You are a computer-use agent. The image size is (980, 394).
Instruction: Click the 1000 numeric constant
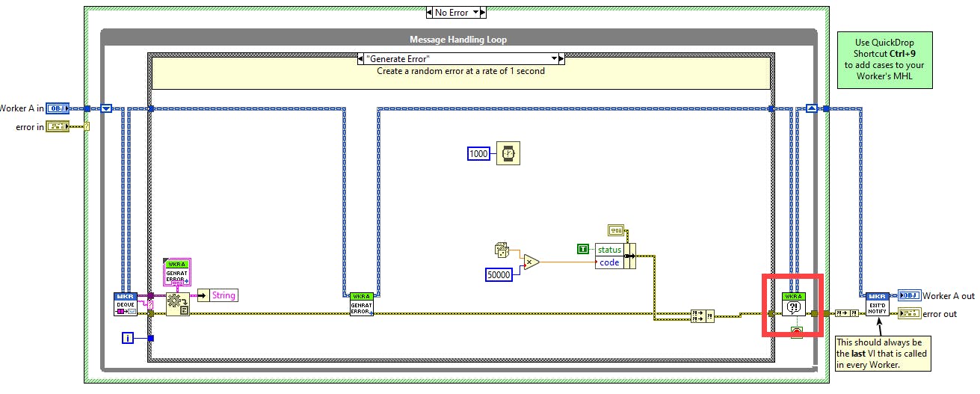[479, 153]
